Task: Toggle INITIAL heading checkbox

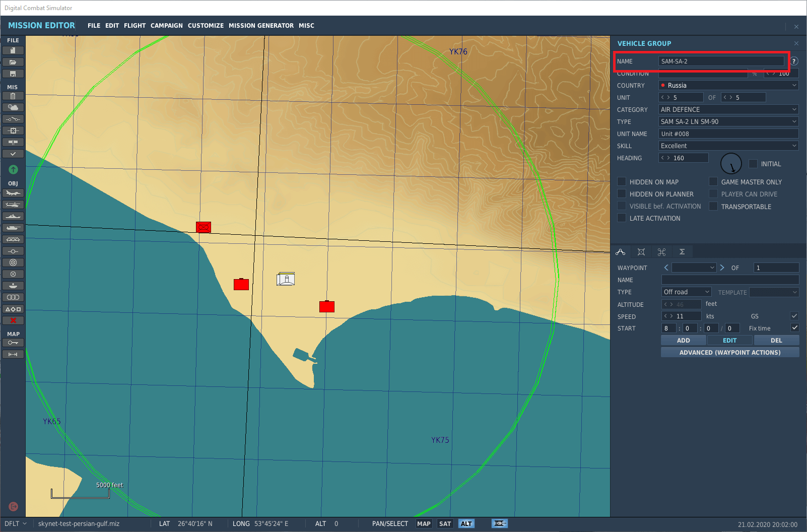Action: point(753,164)
